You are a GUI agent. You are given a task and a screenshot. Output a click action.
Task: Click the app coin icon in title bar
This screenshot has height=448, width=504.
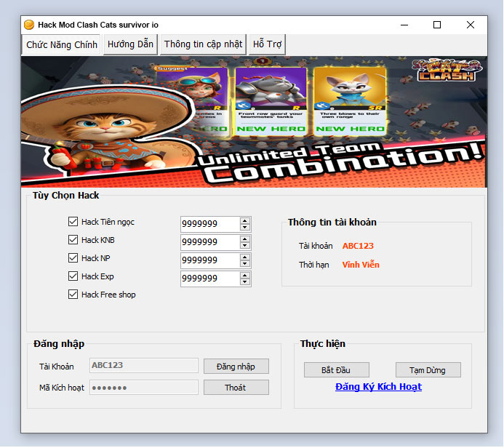pos(29,25)
